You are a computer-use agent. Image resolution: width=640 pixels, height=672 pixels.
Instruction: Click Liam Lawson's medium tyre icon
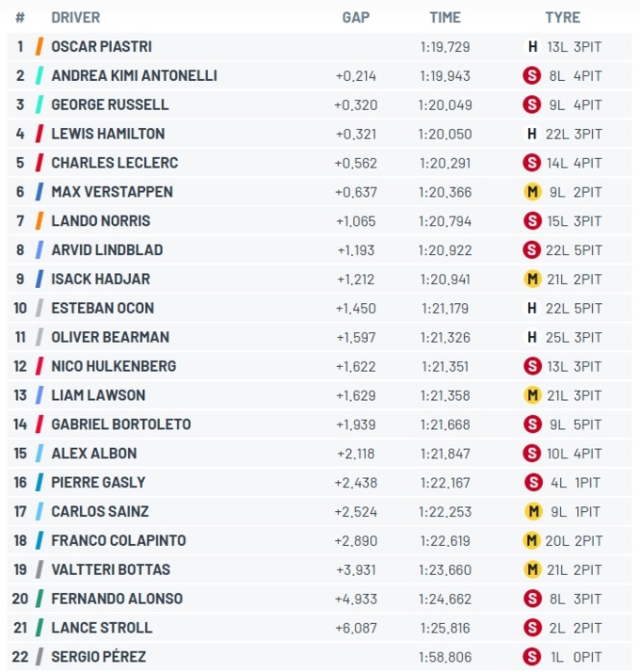point(532,395)
